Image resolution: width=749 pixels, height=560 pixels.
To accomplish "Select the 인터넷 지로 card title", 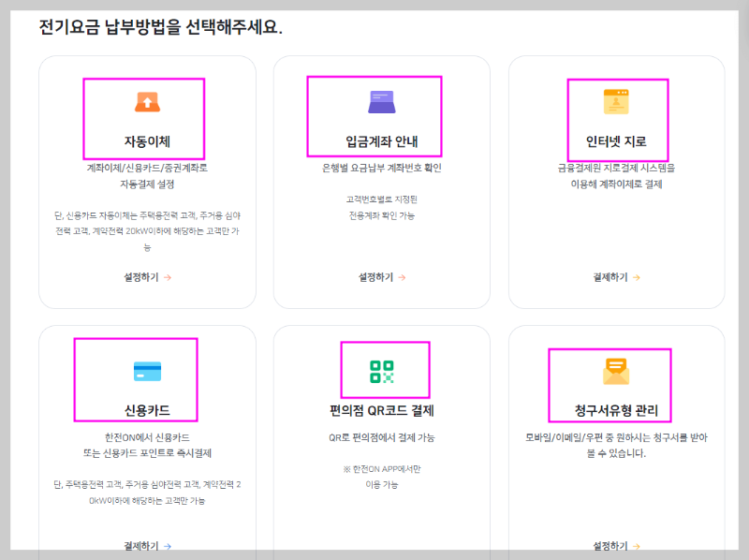I will tap(616, 141).
